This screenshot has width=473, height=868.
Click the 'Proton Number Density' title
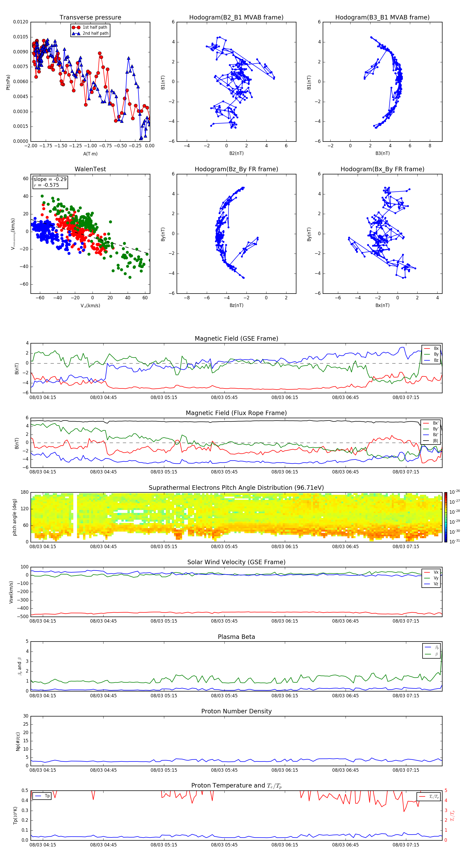pyautogui.click(x=236, y=711)
